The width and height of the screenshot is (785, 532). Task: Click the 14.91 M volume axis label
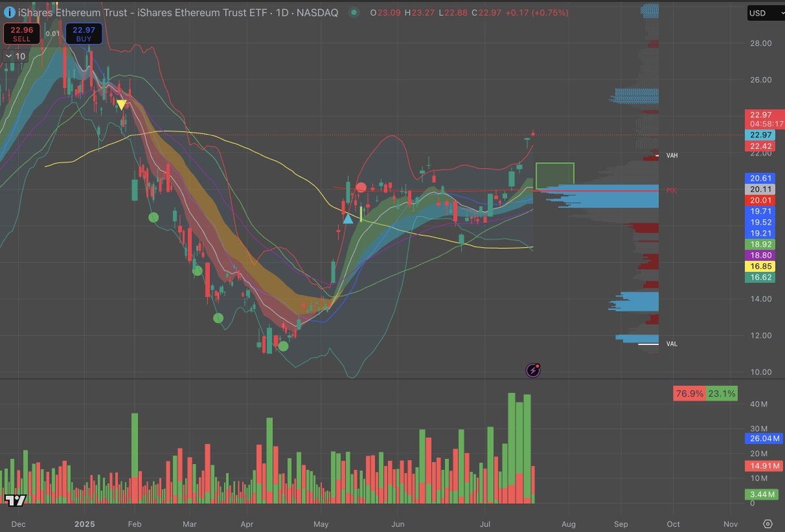763,466
